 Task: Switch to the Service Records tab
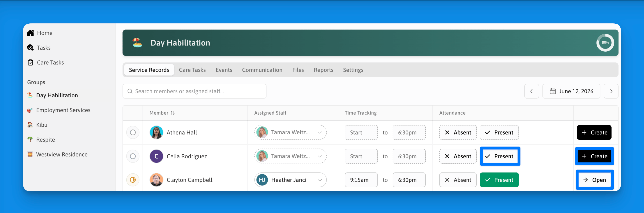(149, 70)
